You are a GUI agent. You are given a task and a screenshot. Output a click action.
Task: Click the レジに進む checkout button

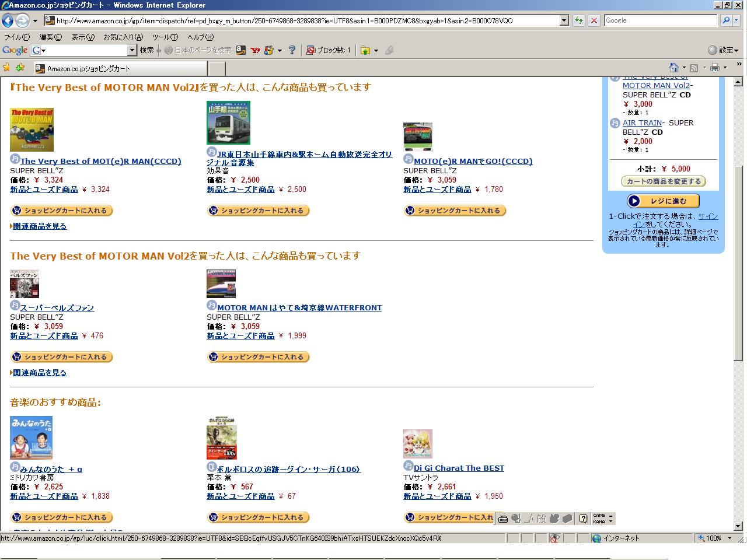[663, 201]
